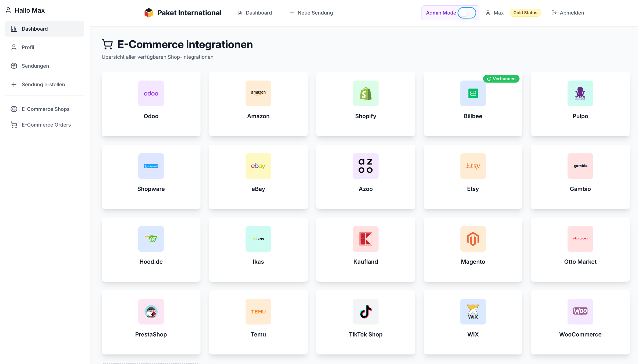Click the Abmelden logout button

(x=568, y=13)
